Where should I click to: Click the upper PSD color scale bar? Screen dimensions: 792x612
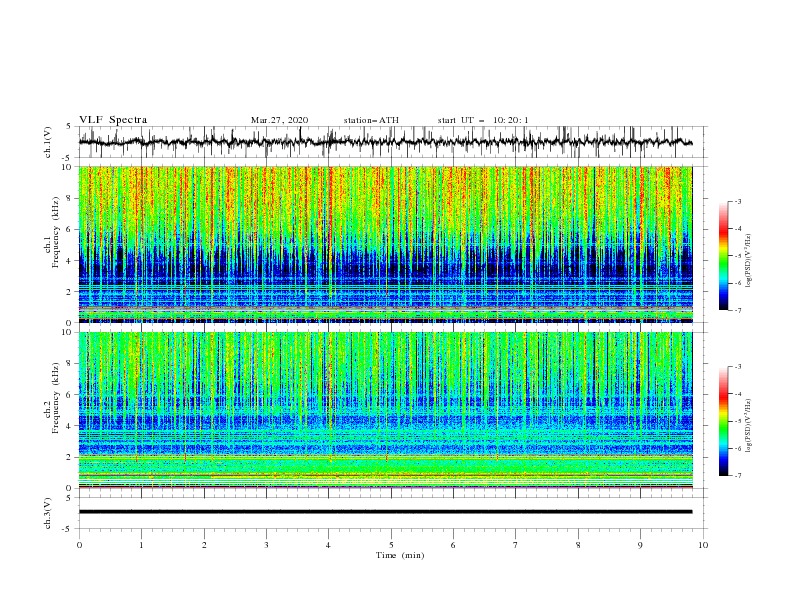point(724,255)
